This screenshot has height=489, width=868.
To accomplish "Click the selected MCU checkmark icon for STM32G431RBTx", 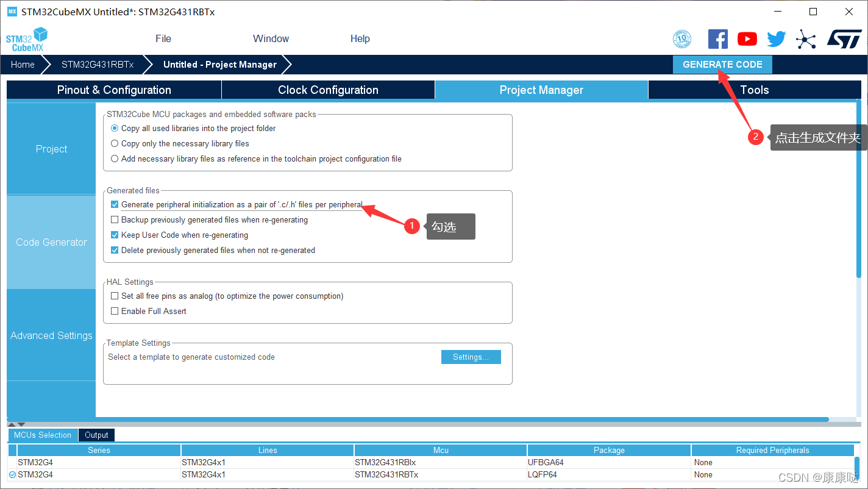I will [13, 474].
